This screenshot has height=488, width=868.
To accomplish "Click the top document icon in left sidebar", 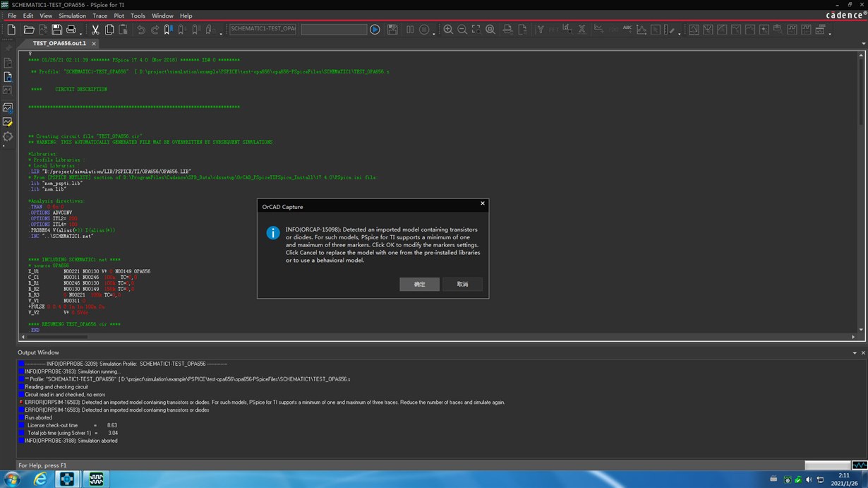I will (x=8, y=62).
